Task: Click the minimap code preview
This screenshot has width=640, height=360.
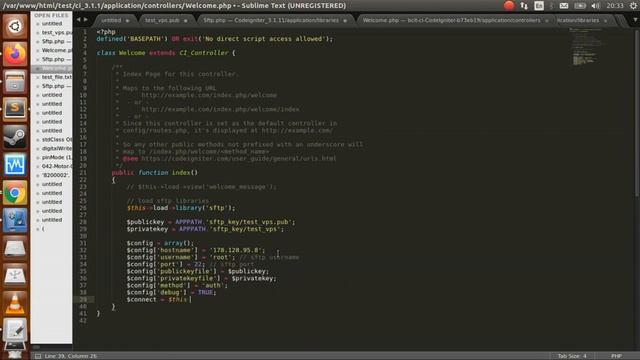Action: click(587, 47)
